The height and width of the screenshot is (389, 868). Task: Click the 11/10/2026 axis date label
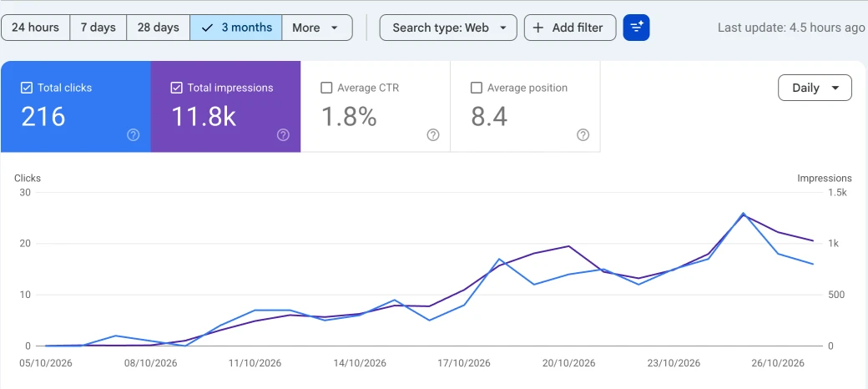coord(255,363)
